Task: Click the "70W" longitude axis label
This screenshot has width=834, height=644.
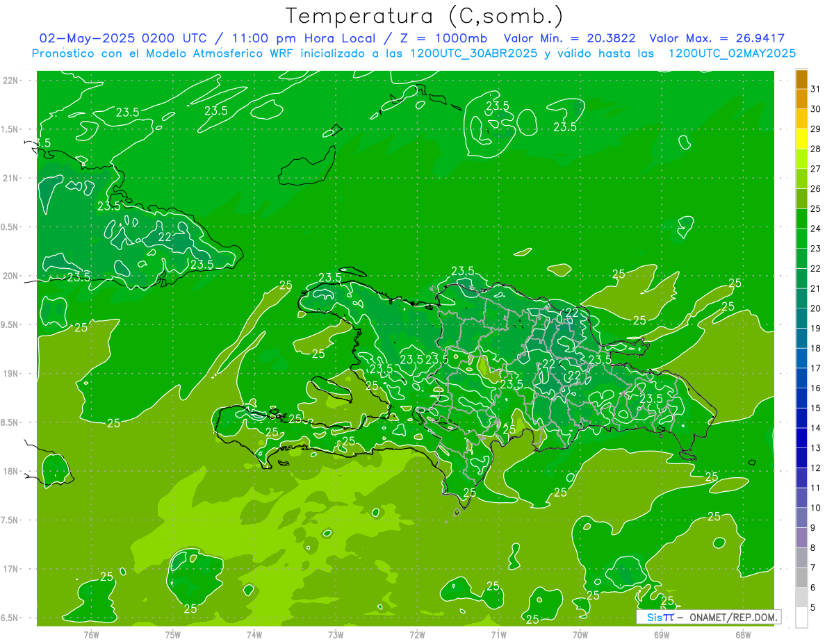Action: (580, 634)
